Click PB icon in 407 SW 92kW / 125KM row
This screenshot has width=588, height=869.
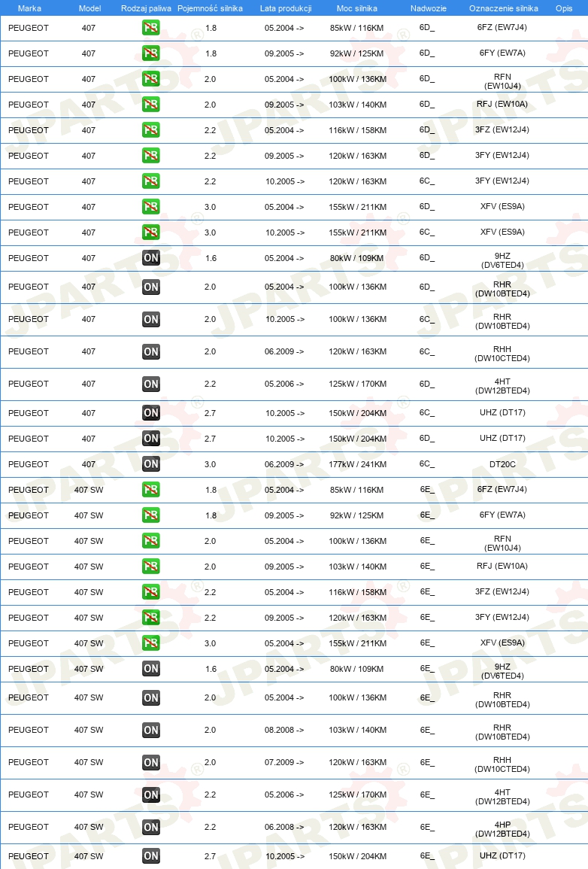coord(150,515)
